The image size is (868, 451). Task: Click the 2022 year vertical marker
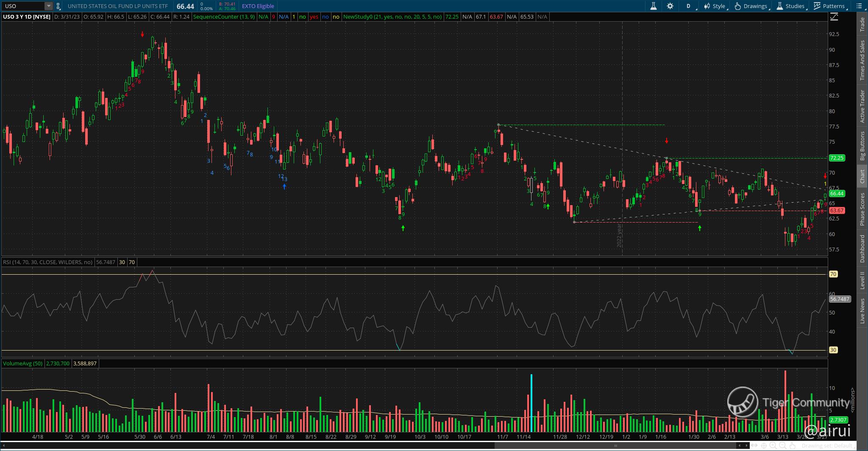point(619,236)
